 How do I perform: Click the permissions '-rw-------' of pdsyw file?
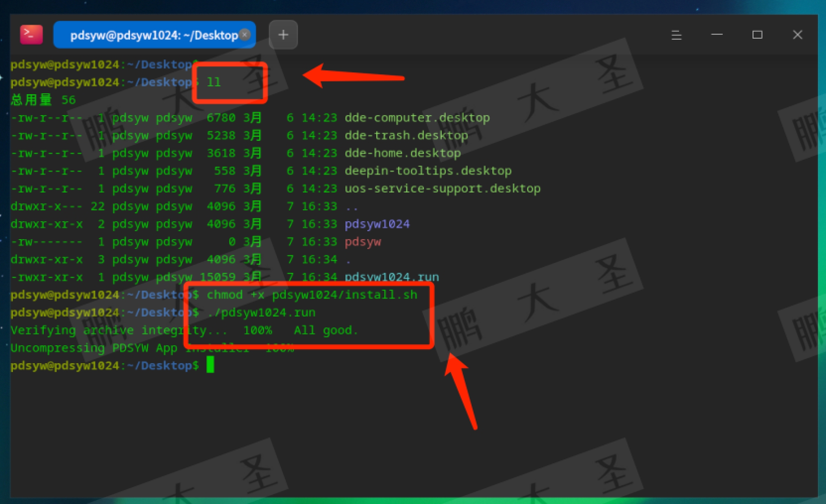(x=47, y=242)
